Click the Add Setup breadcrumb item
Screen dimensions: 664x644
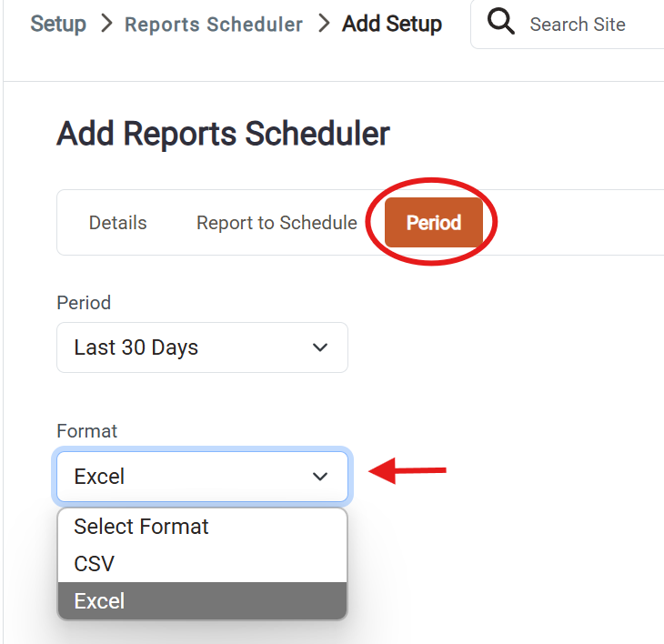point(392,24)
